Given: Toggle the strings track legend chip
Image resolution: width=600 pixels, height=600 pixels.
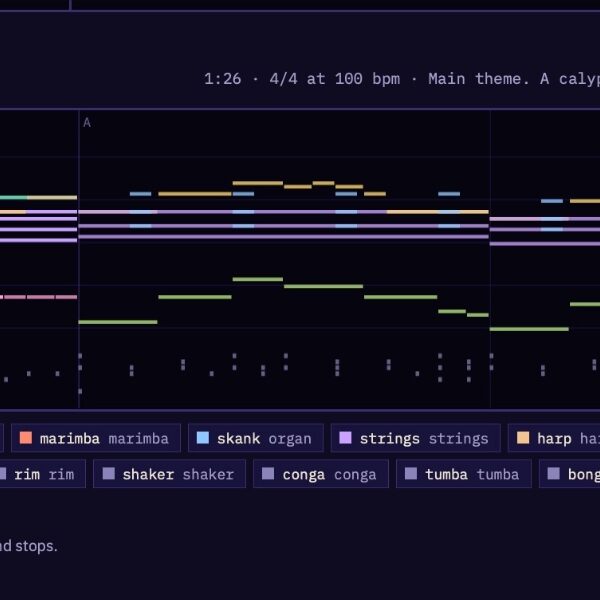Looking at the screenshot, I should pyautogui.click(x=416, y=438).
